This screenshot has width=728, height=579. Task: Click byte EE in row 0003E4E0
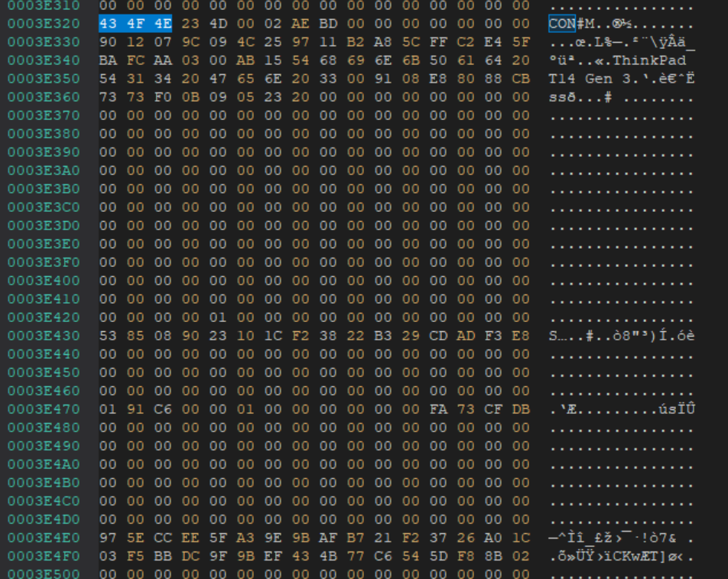coord(190,538)
